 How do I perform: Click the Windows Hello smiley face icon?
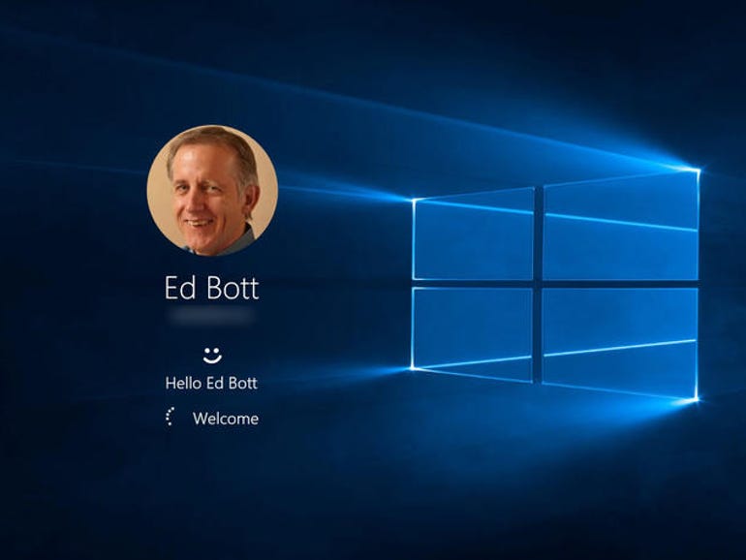212,356
